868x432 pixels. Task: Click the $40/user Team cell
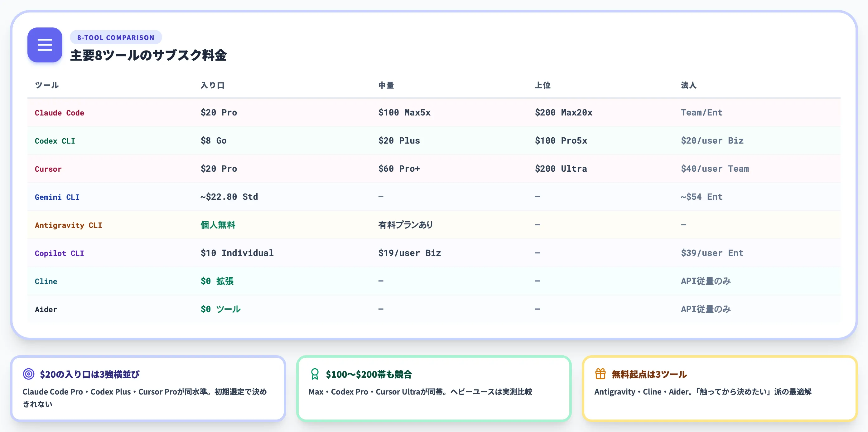click(x=715, y=169)
